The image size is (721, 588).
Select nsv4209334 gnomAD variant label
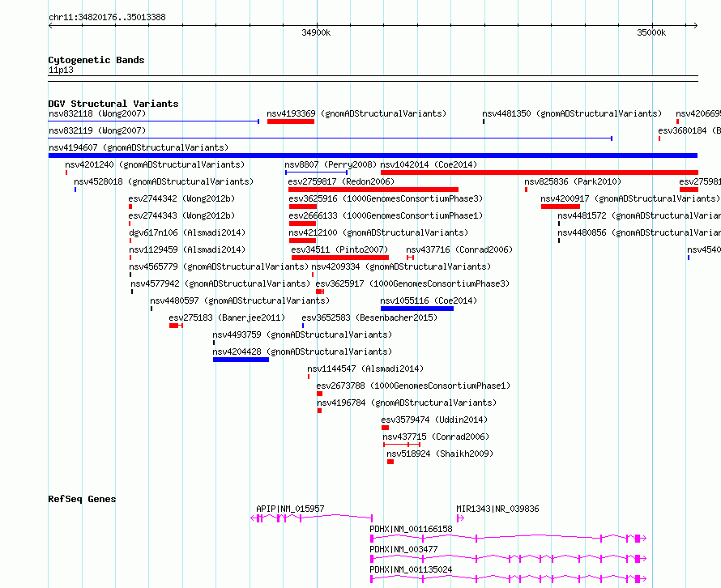pyautogui.click(x=401, y=266)
